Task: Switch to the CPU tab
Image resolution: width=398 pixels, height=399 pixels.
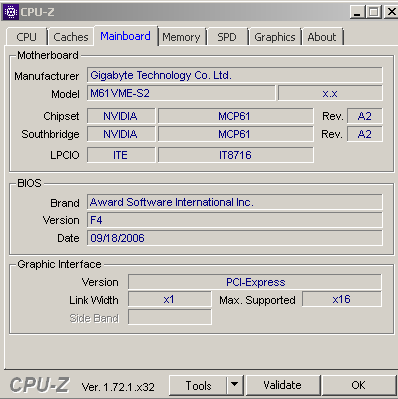Action: click(x=26, y=37)
